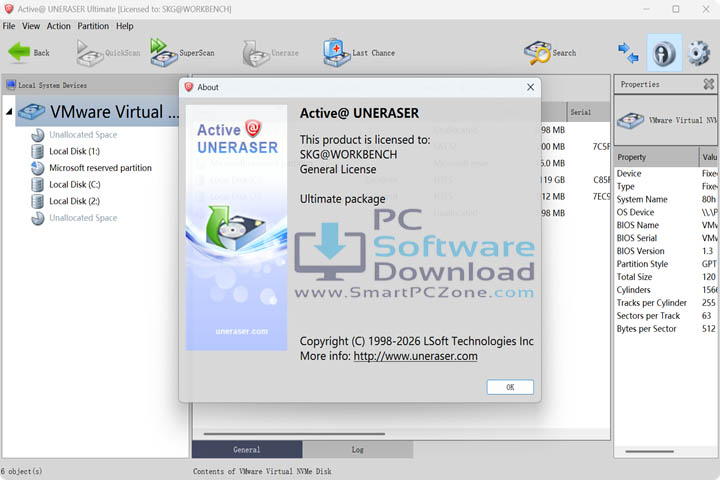Select the BIOS Version property row

coord(666,251)
